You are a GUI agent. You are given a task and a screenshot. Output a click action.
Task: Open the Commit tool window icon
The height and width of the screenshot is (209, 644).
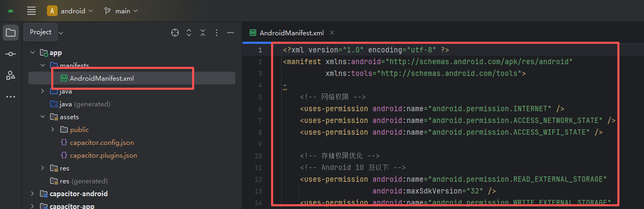point(11,54)
